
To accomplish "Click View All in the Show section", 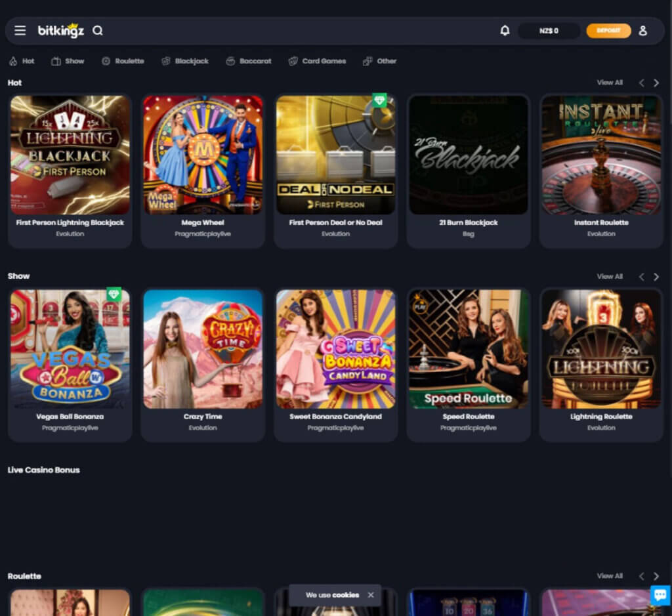I will [x=610, y=277].
